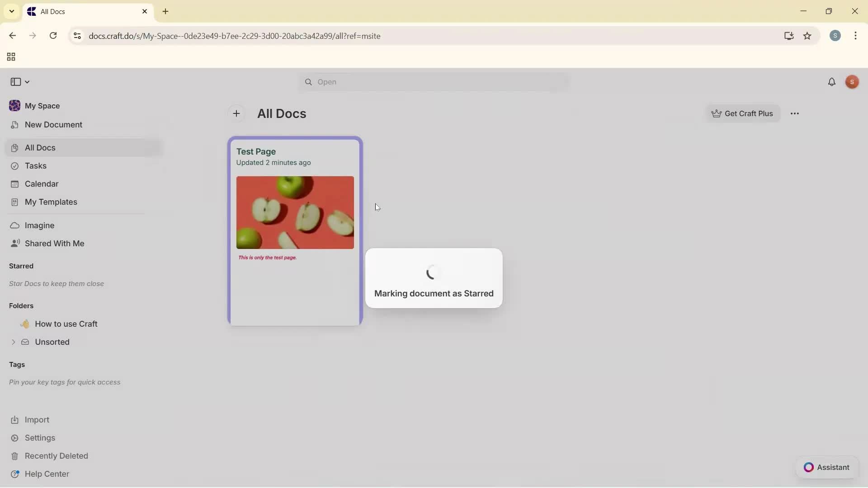
Task: Open the Imagine section
Action: pyautogui.click(x=39, y=225)
